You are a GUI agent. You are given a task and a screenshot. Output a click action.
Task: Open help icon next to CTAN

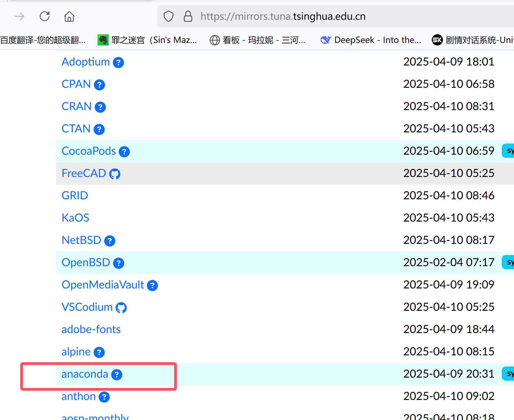tap(99, 129)
